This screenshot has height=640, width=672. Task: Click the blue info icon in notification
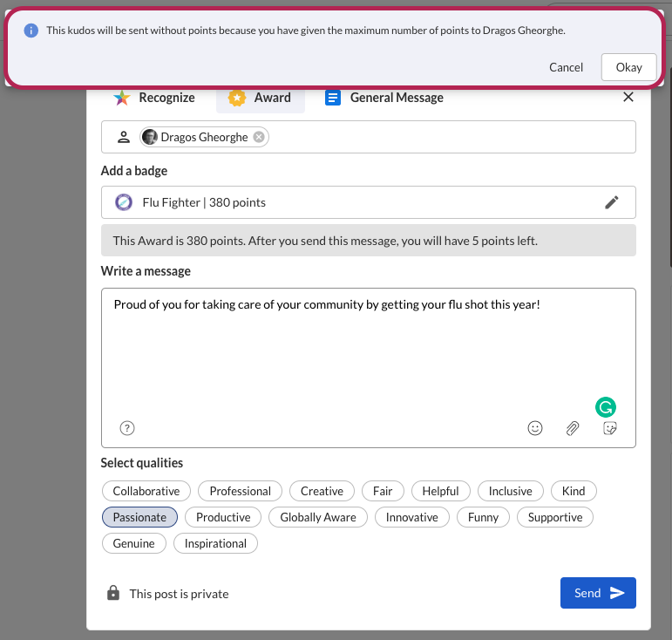pyautogui.click(x=31, y=31)
